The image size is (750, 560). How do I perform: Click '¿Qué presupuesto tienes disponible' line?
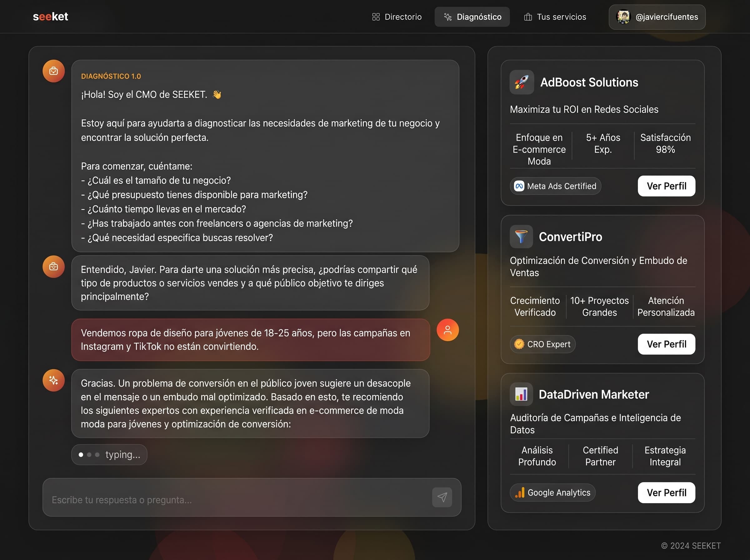(194, 195)
